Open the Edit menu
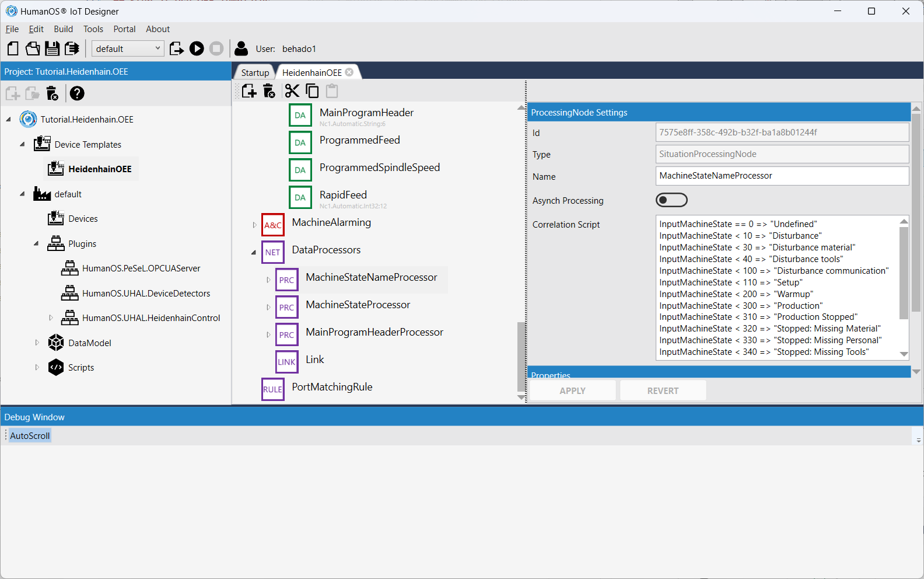This screenshot has height=579, width=924. (36, 29)
